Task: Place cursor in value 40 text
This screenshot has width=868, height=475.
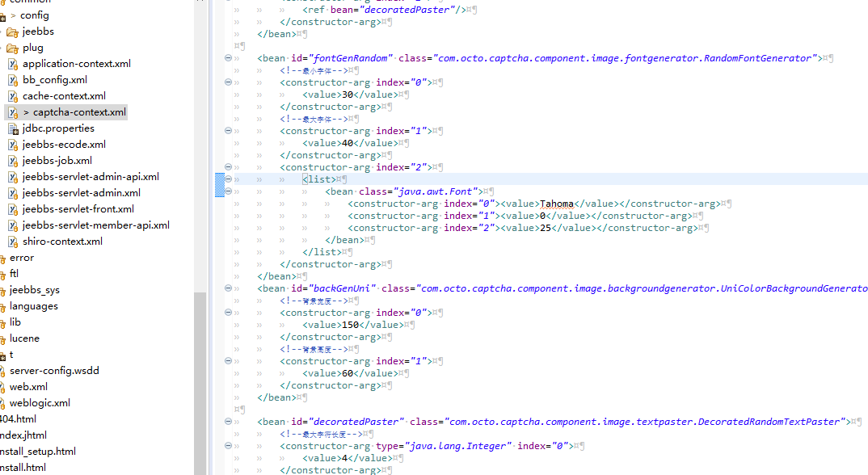Action: point(348,143)
